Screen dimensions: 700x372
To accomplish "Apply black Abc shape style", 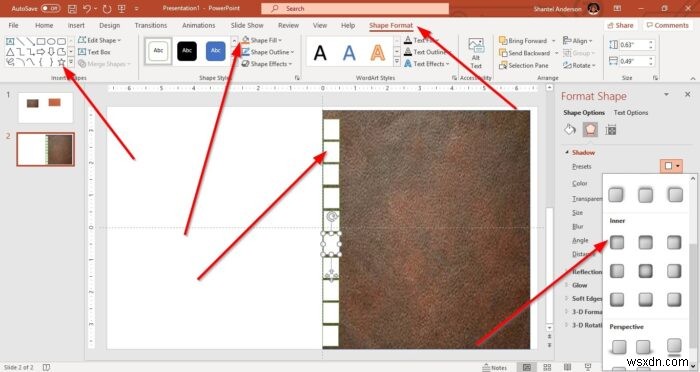I will click(187, 52).
